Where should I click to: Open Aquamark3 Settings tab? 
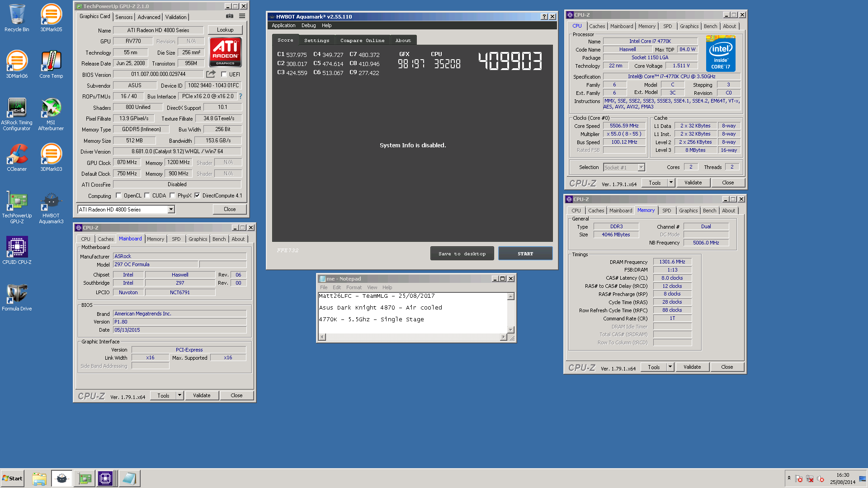316,40
